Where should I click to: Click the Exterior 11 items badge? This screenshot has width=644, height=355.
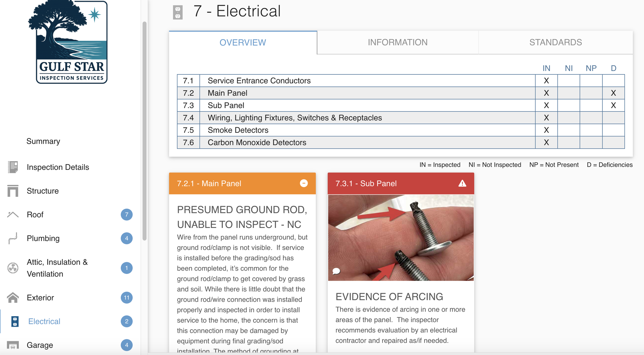(126, 298)
